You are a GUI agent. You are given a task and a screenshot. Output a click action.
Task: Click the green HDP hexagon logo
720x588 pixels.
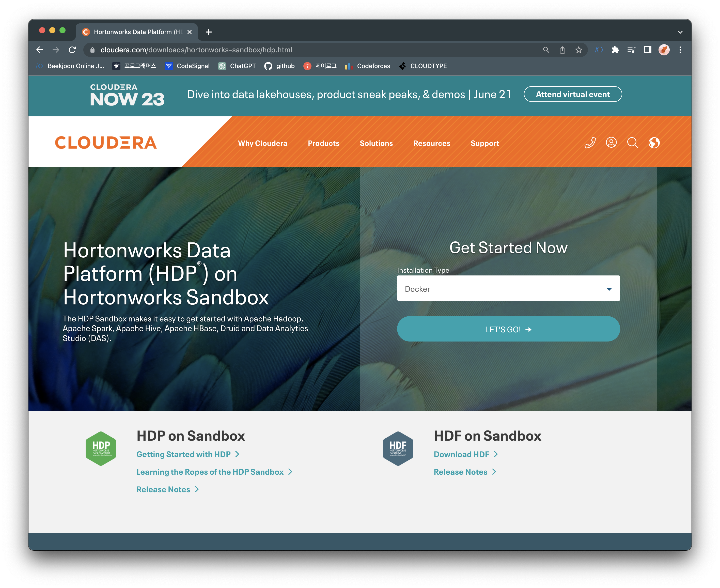(x=101, y=448)
